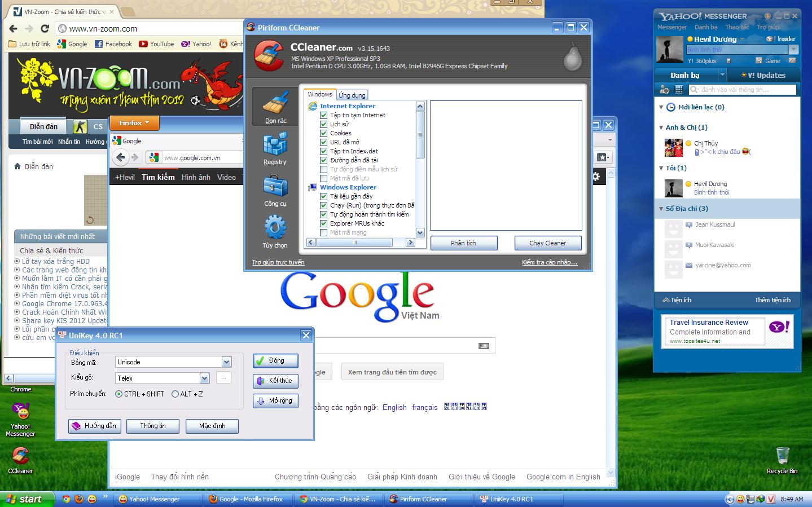Open the Công cụ tools section

275,191
